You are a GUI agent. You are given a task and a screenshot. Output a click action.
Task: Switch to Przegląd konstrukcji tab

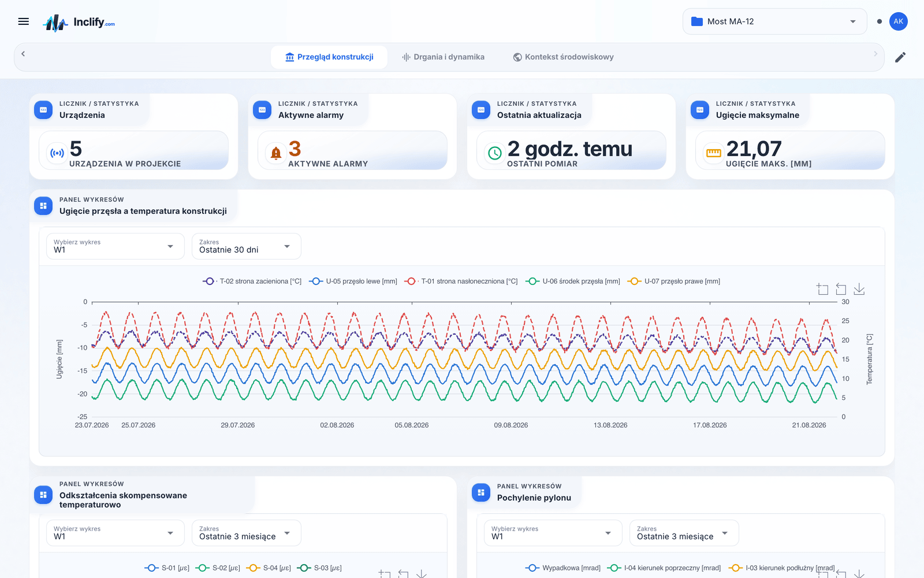point(329,57)
